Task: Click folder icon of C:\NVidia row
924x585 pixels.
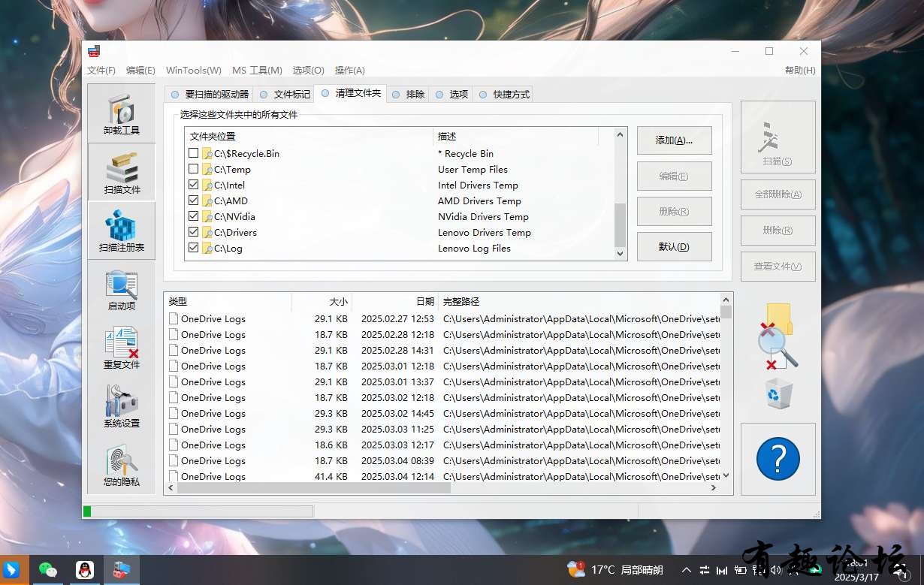Action: pos(207,217)
